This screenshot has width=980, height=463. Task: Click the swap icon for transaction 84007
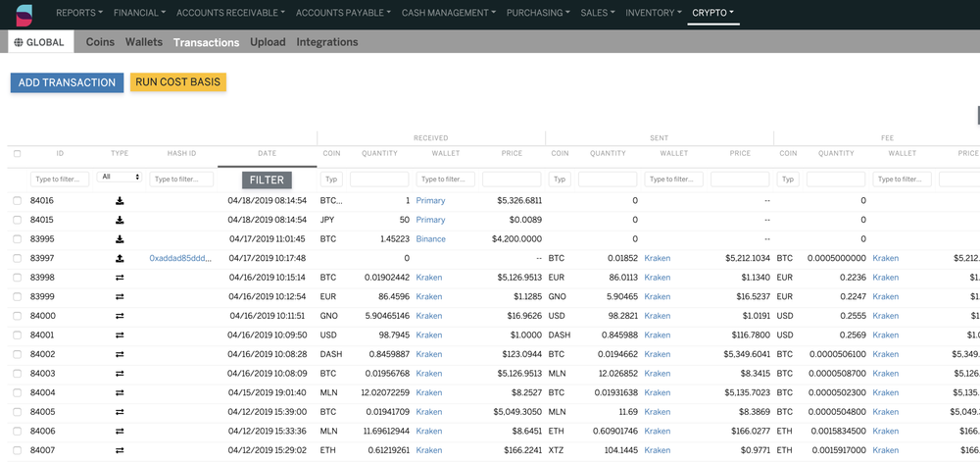click(x=120, y=450)
